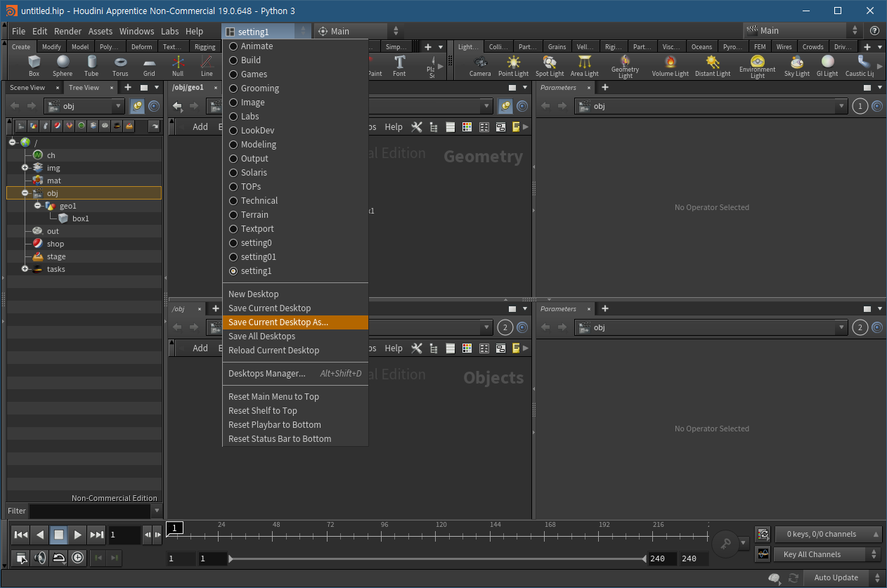This screenshot has height=588, width=887.
Task: Create an Environment Light
Action: pos(757,67)
